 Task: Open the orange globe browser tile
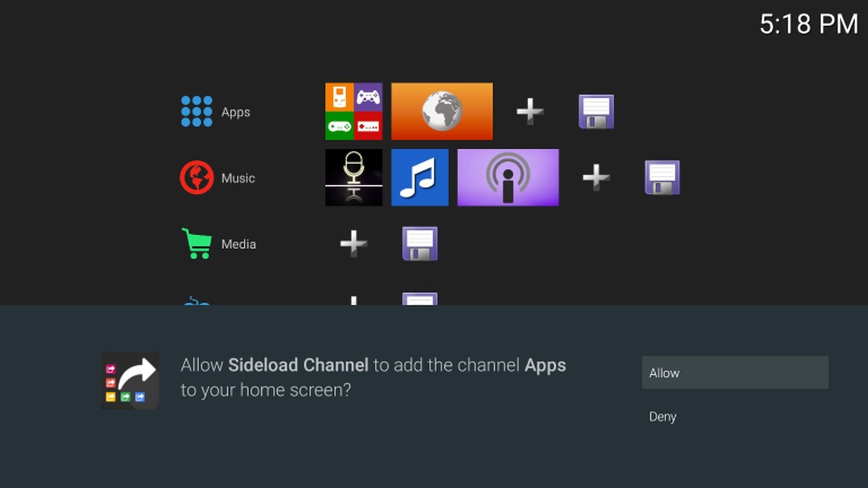442,112
